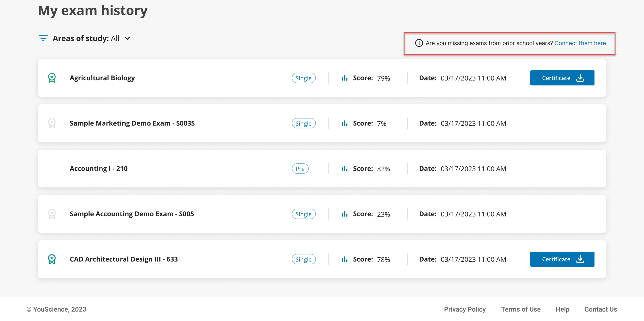Click the score bar chart icon for Agricultural Biology
The height and width of the screenshot is (321, 644).
344,78
